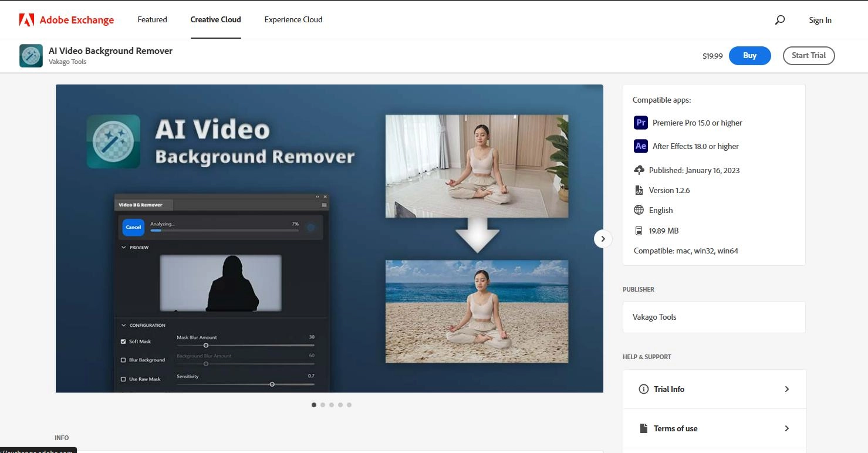868x453 pixels.
Task: Expand the Terms of use chevron
Action: (x=787, y=428)
